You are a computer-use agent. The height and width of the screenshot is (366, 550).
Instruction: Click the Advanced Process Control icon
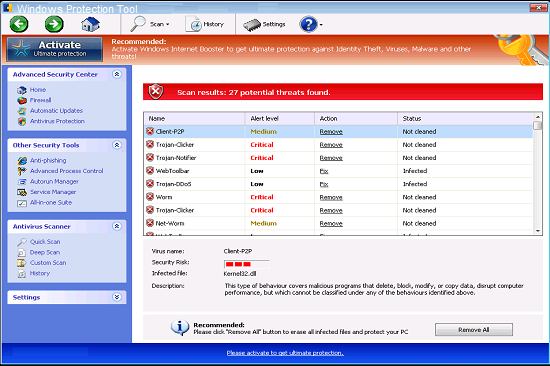point(22,171)
